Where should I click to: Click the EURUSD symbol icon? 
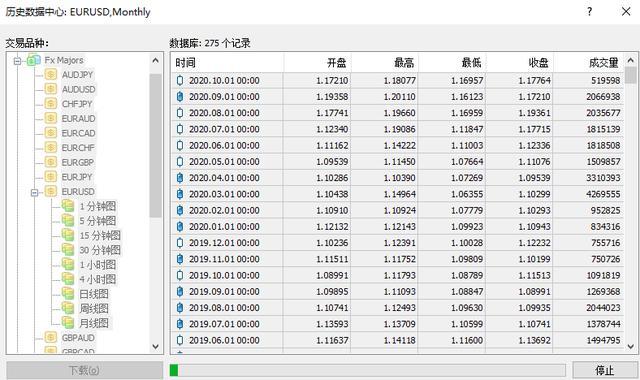[51, 191]
